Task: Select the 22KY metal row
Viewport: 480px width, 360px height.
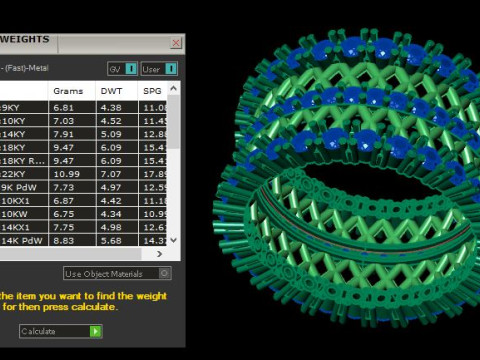Action: (x=83, y=174)
